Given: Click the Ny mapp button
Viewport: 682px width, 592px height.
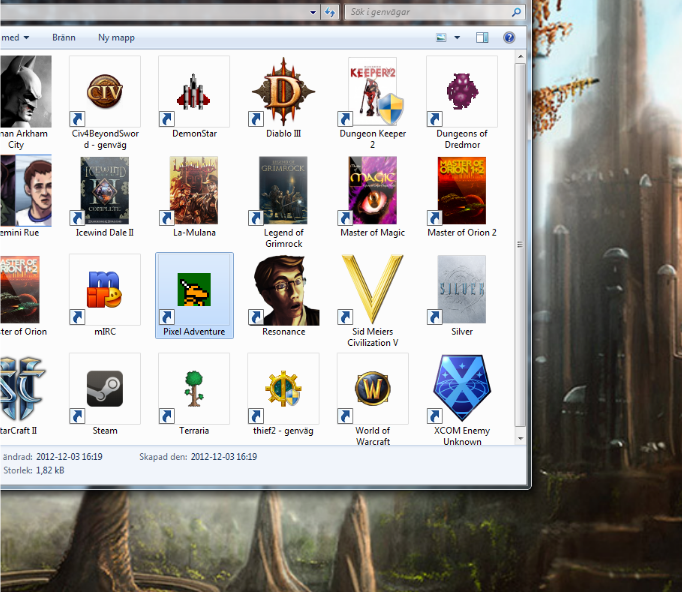Looking at the screenshot, I should pos(116,38).
